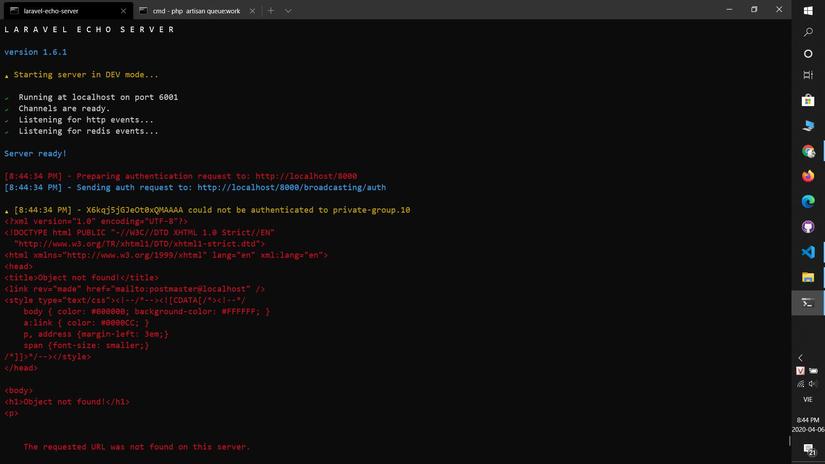Click the "<title>Object not found!</title>" line

coord(82,278)
